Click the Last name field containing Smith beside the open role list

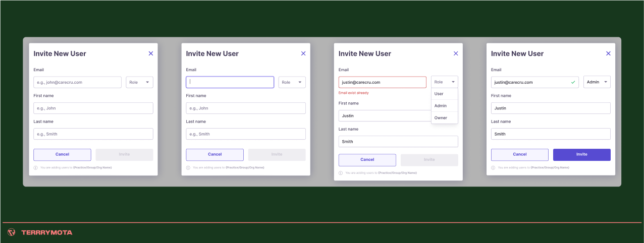(x=398, y=142)
